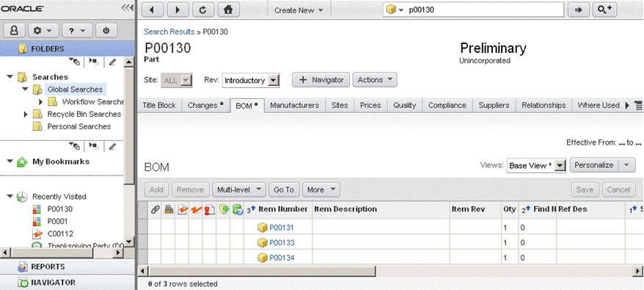Click the Personalize button
The height and width of the screenshot is (290, 644).
(x=594, y=165)
